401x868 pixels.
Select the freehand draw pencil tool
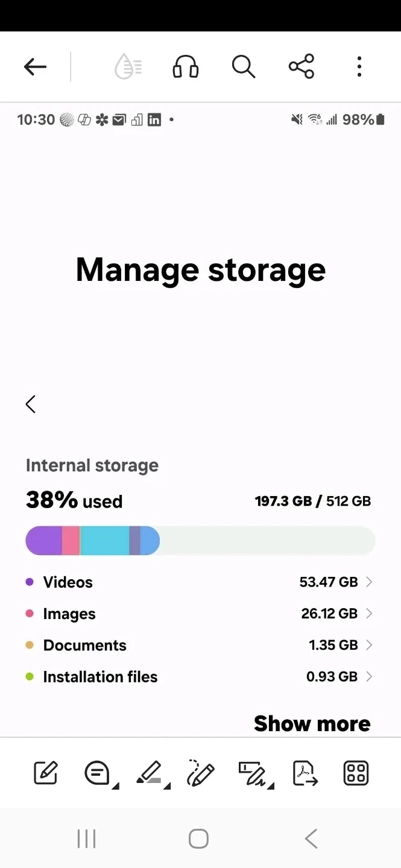pos(201,773)
